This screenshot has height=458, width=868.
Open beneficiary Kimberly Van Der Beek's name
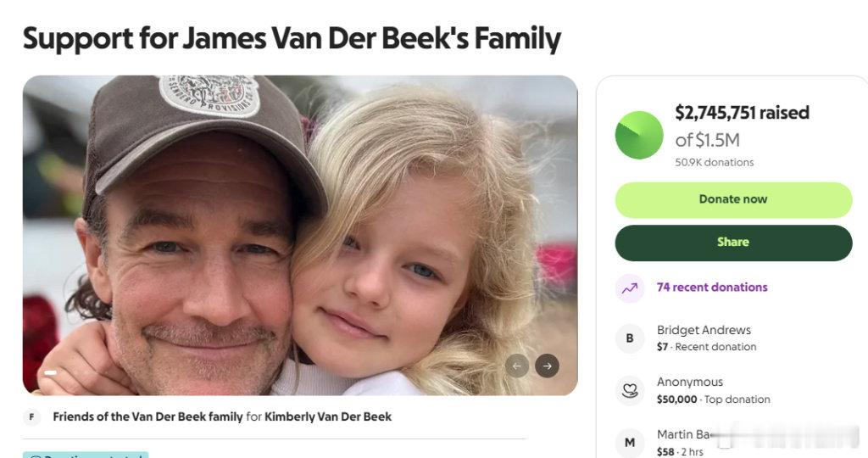(328, 416)
